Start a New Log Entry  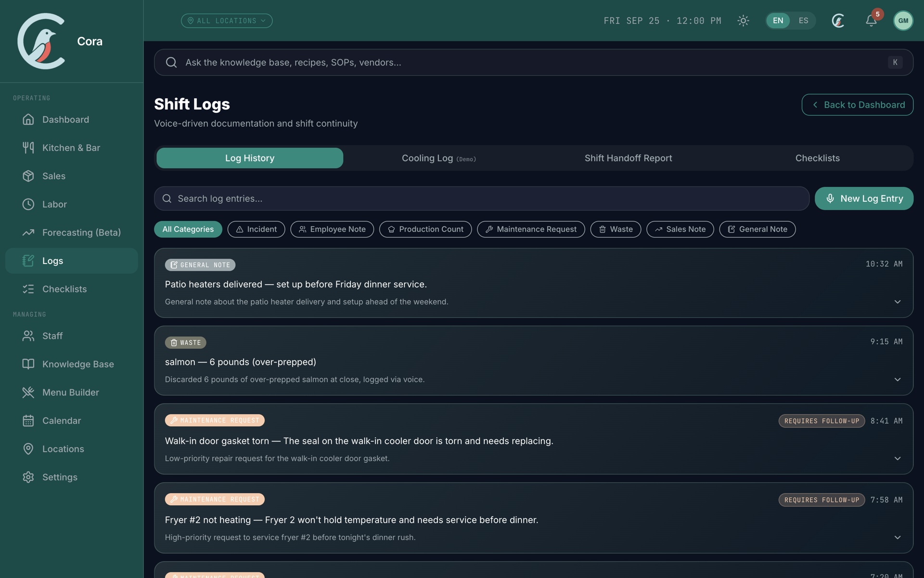pos(864,198)
